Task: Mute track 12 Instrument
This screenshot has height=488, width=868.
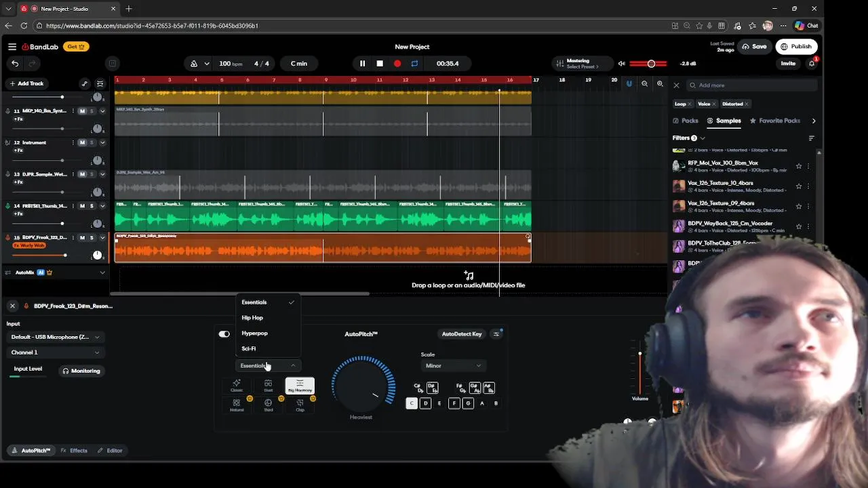Action: (x=82, y=143)
